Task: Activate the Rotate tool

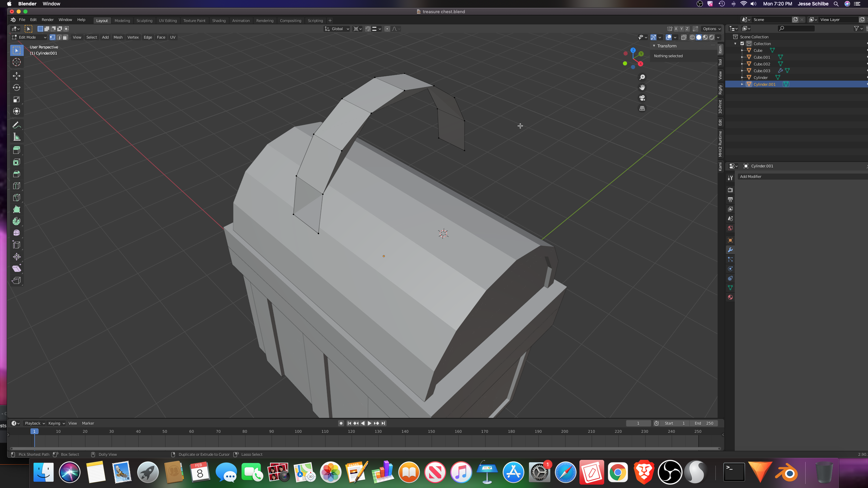Action: pos(16,87)
